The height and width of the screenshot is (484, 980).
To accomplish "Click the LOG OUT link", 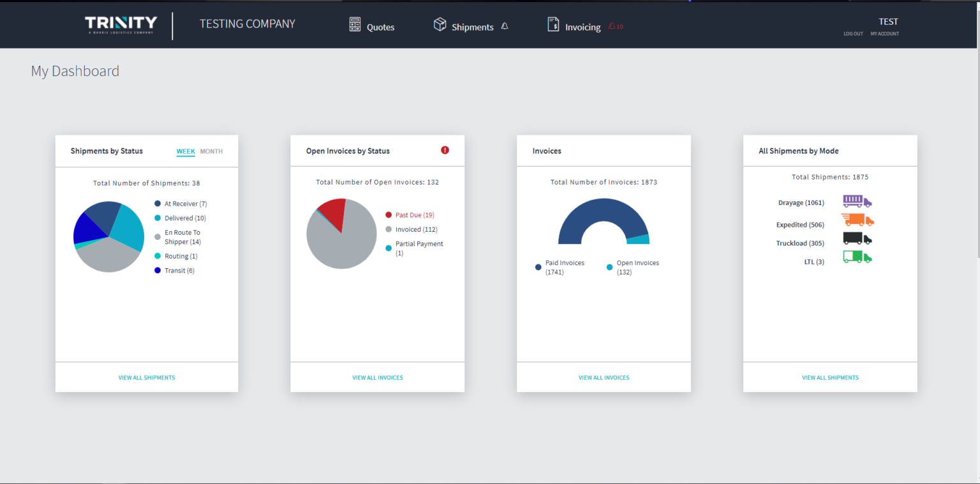I will pyautogui.click(x=852, y=34).
